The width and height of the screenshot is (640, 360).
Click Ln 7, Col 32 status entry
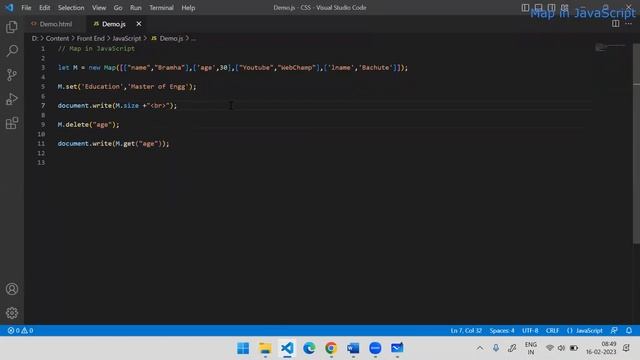coord(466,330)
